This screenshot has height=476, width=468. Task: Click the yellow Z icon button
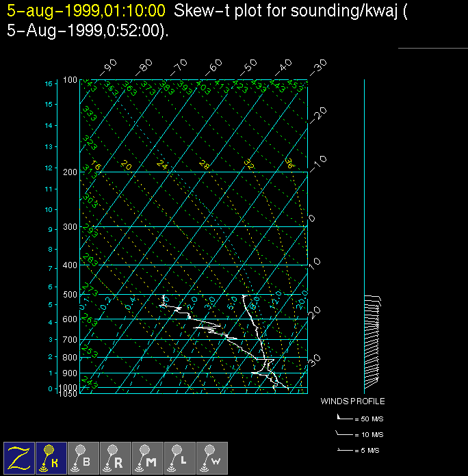[x=19, y=458]
